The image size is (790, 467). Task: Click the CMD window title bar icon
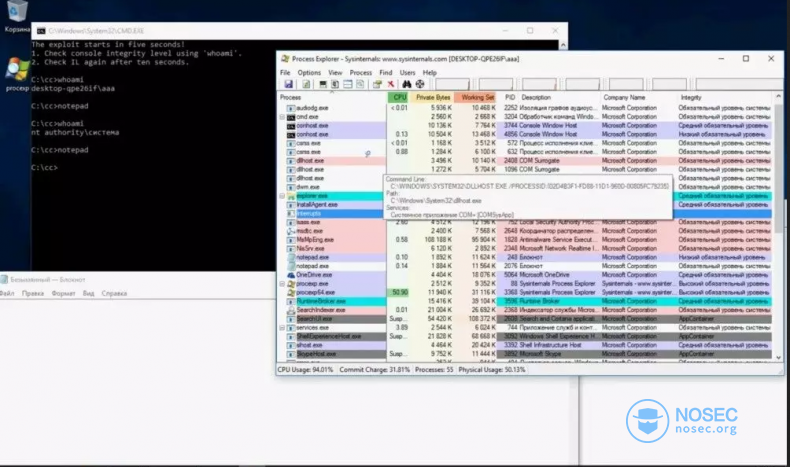pos(41,31)
